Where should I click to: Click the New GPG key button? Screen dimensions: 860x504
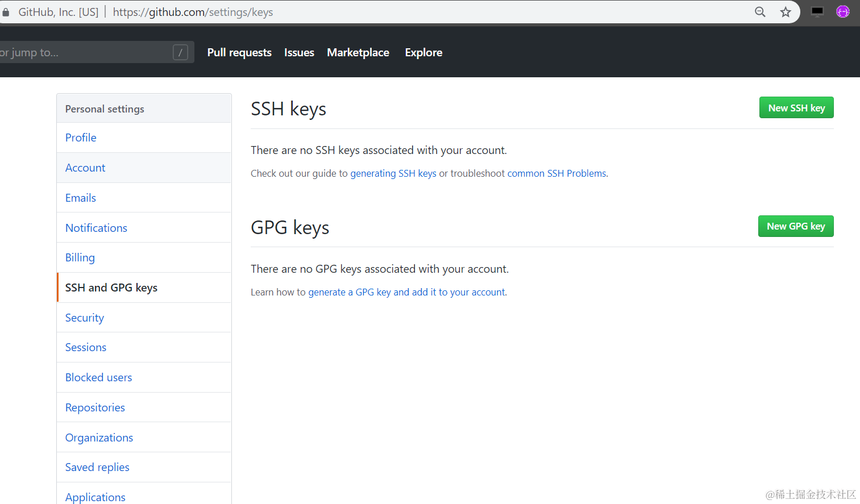[796, 226]
